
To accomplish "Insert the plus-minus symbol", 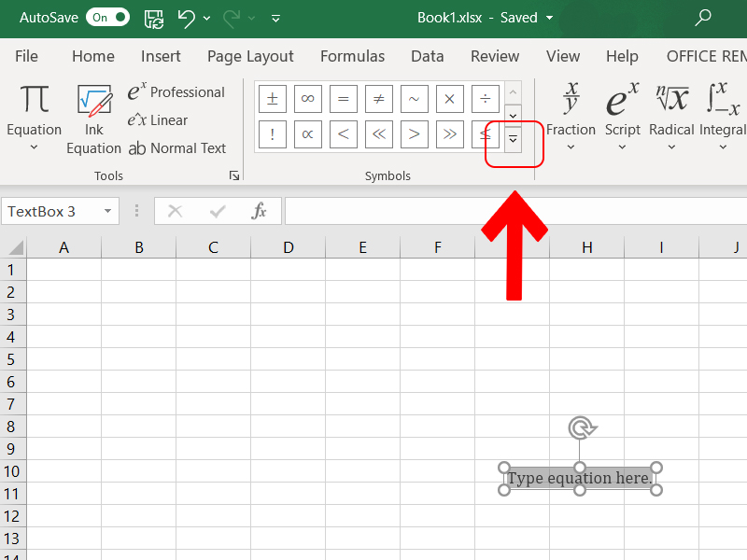I will click(272, 98).
